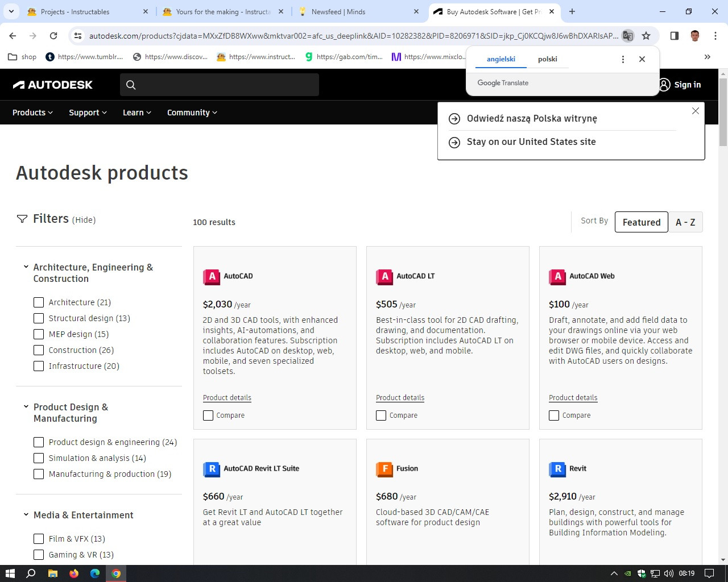Open AutoCAD LT Product details link
Image resolution: width=728 pixels, height=582 pixels.
[400, 398]
